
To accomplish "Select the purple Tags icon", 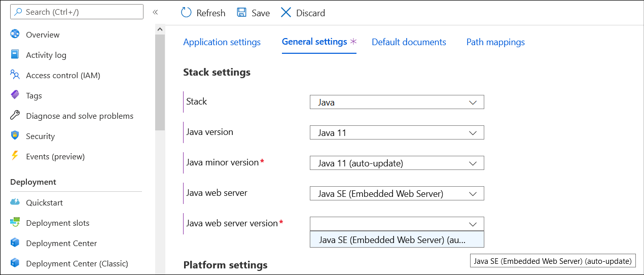I will click(x=15, y=95).
